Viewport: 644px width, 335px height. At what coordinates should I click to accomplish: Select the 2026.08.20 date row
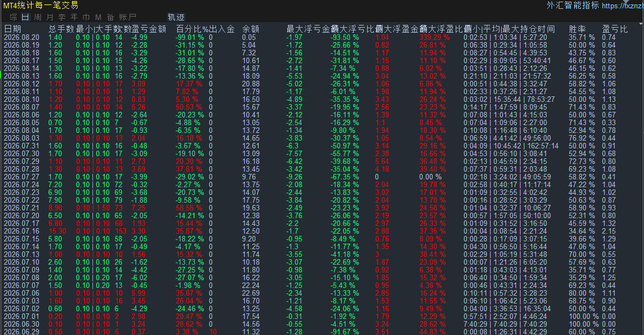322,37
